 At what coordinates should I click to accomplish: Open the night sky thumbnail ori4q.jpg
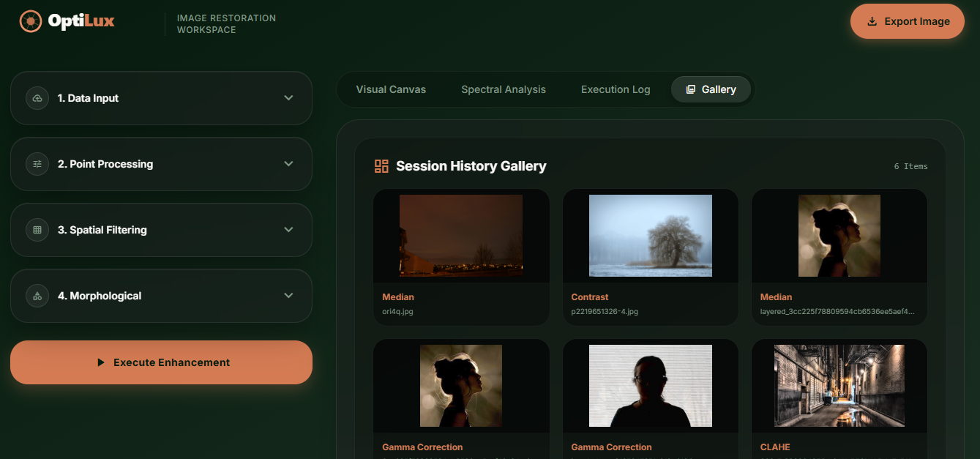point(461,236)
